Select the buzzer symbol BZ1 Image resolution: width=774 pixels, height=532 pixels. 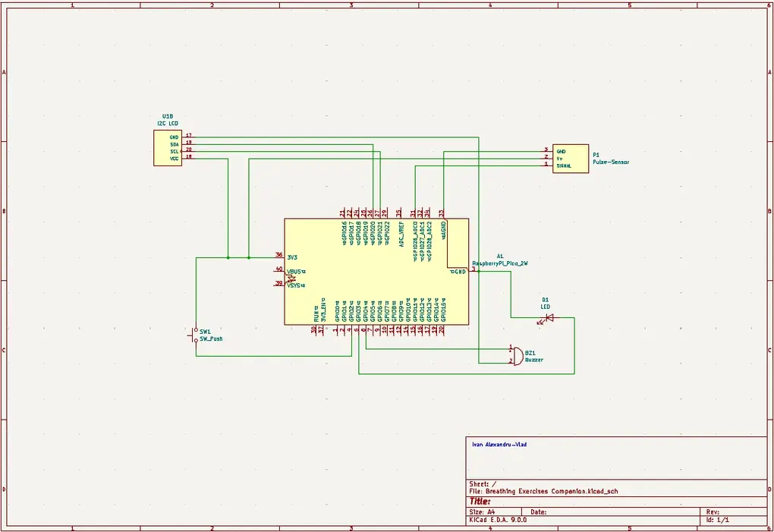[x=517, y=356]
